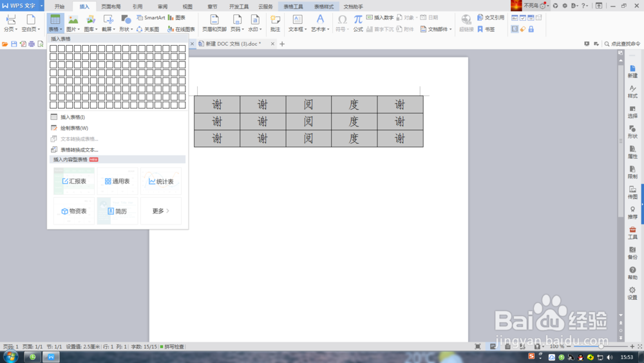Add a new document tab with plus
The width and height of the screenshot is (644, 363).
click(282, 44)
